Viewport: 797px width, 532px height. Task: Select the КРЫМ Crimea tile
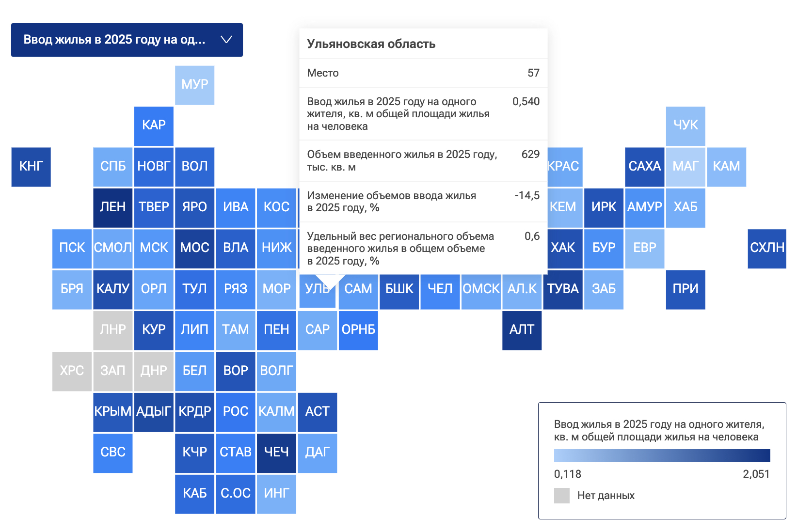pyautogui.click(x=112, y=412)
